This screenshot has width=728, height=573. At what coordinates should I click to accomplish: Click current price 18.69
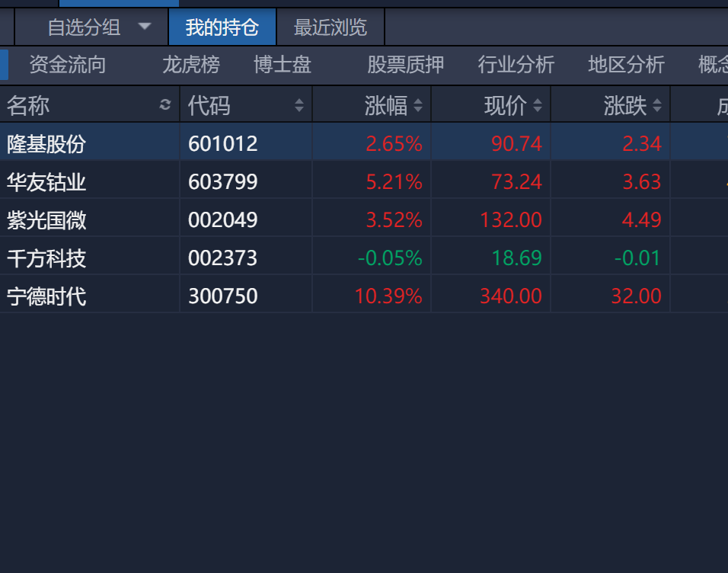click(x=517, y=258)
